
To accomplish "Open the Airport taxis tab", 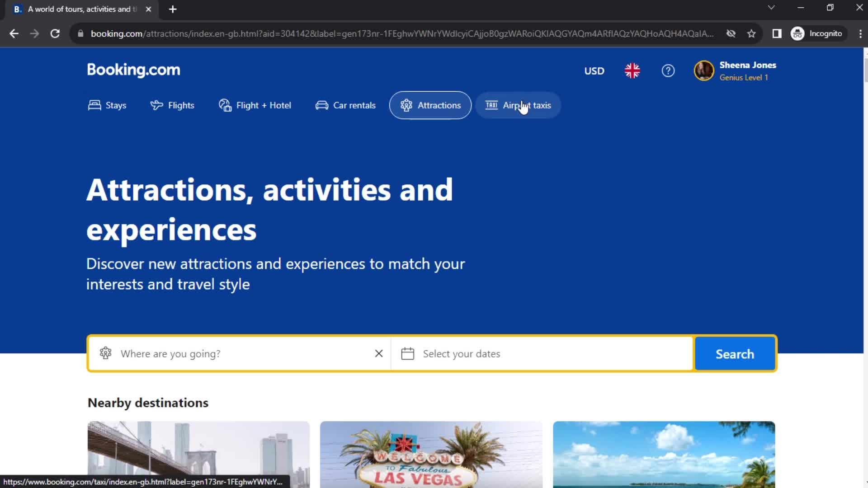I will pos(518,105).
